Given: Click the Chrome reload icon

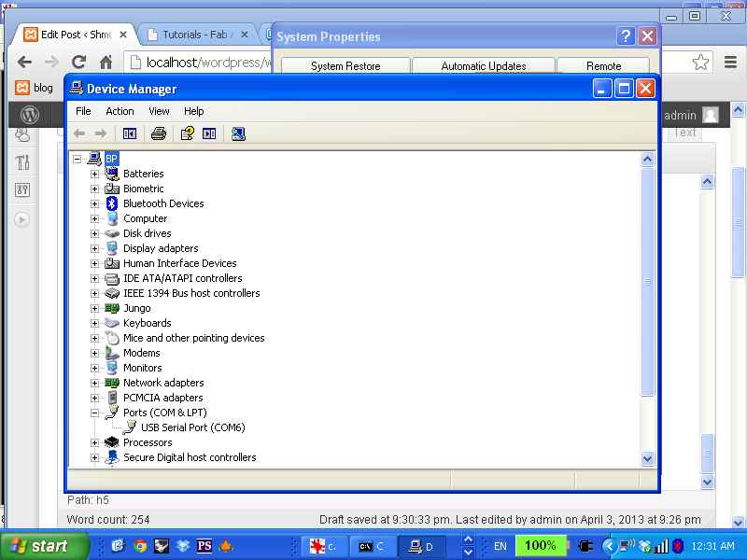Looking at the screenshot, I should tap(78, 62).
